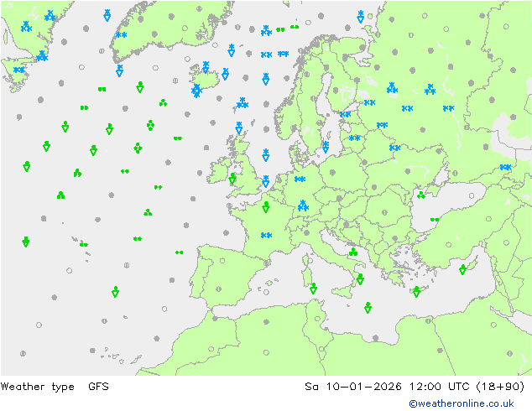The image size is (532, 411).
Task: Click the green rain shower symbol over northern France
Action: coord(266,207)
